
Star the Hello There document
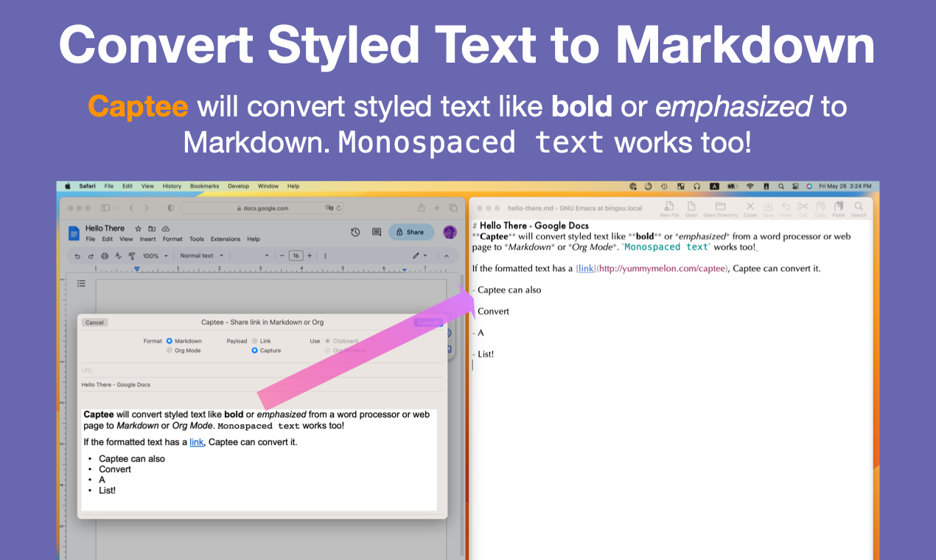click(x=138, y=229)
